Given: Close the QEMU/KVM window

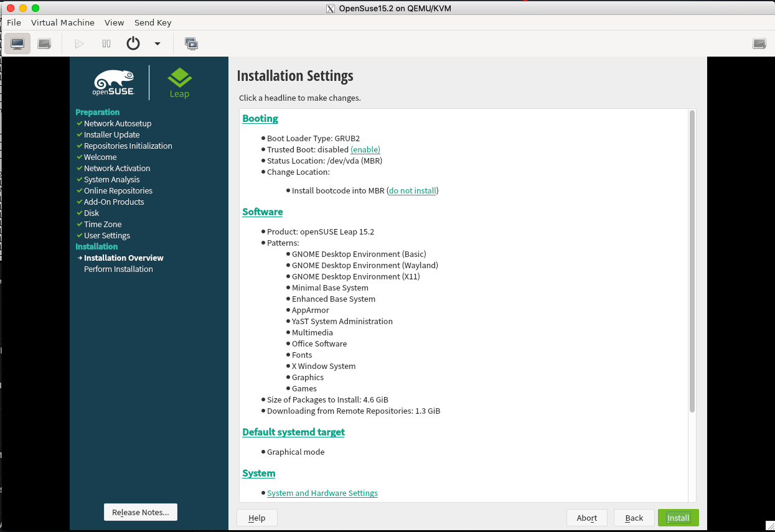Looking at the screenshot, I should tap(10, 8).
